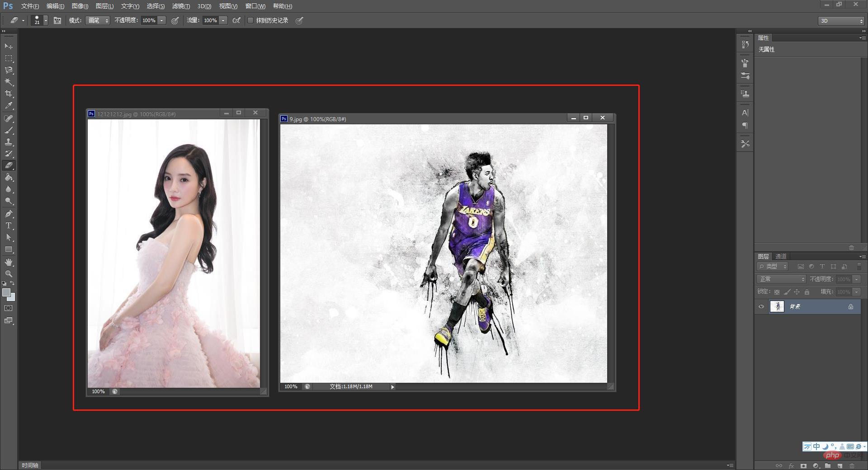868x470 pixels.
Task: Select the Healing Brush tool
Action: click(x=9, y=118)
